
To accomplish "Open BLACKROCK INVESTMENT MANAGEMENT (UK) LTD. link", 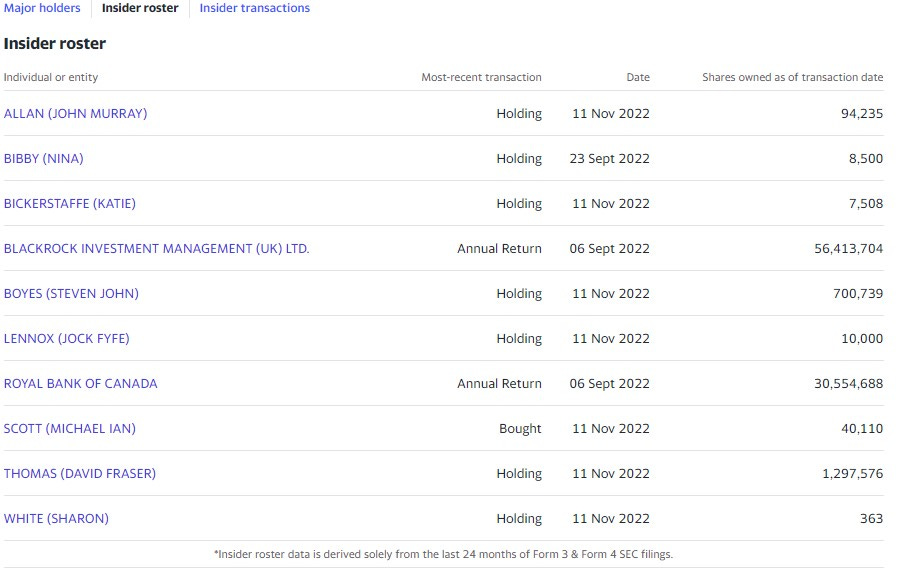I will coord(157,249).
